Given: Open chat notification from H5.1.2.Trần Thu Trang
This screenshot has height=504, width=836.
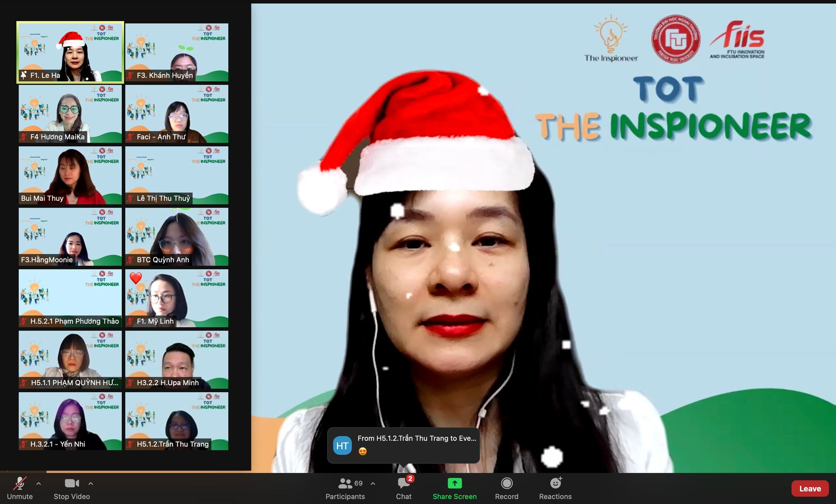Looking at the screenshot, I should pyautogui.click(x=403, y=445).
